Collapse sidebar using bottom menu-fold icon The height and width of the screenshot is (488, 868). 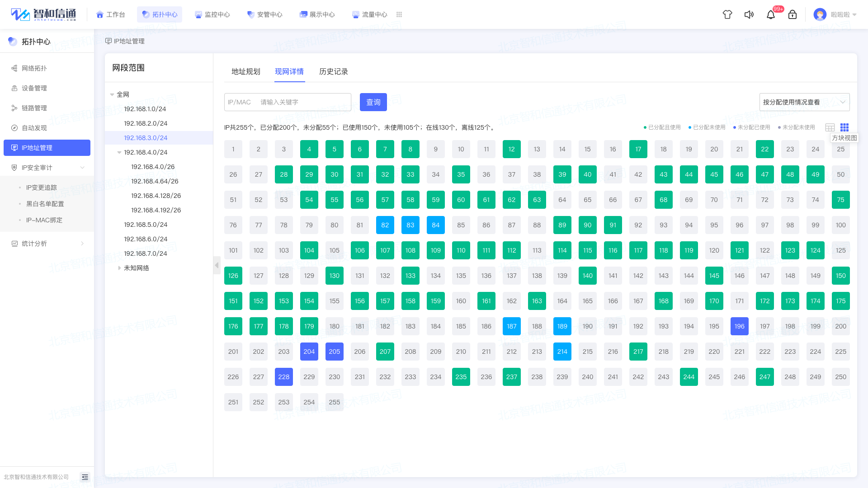pyautogui.click(x=85, y=477)
